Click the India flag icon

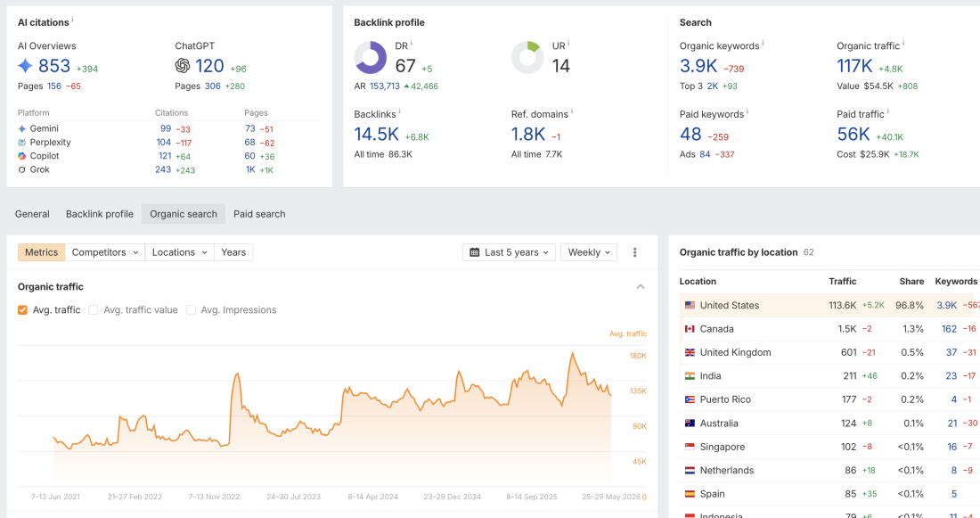690,376
